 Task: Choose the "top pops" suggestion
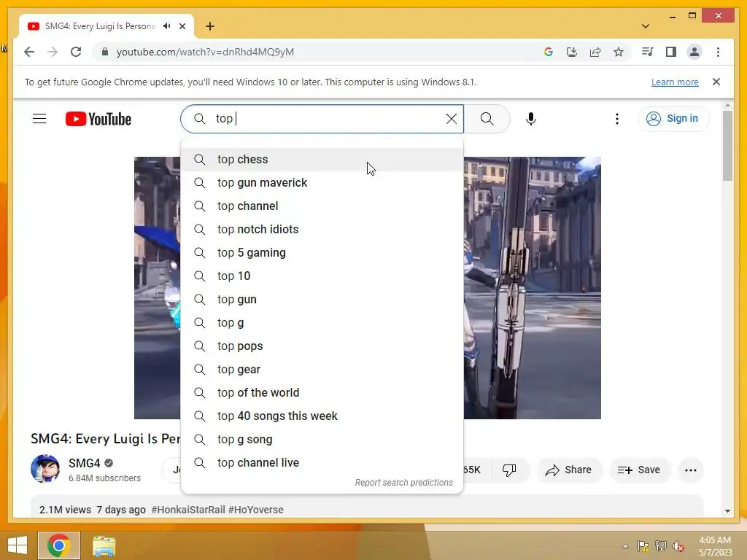click(322, 346)
